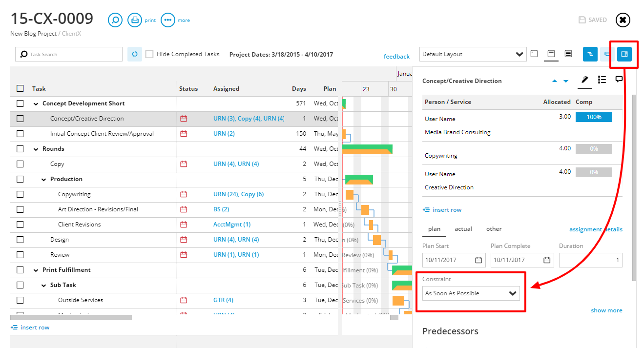Check the Sub Task row checkbox

point(20,285)
